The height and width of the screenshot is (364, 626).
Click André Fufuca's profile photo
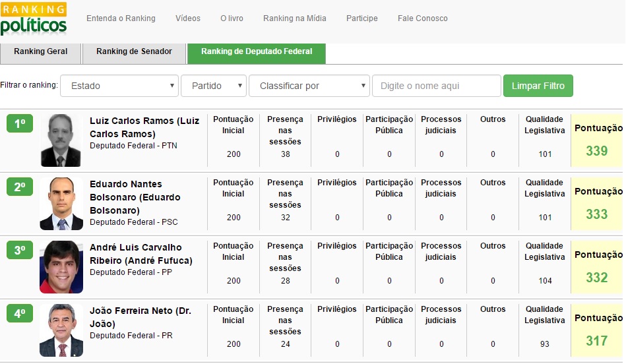coord(61,267)
